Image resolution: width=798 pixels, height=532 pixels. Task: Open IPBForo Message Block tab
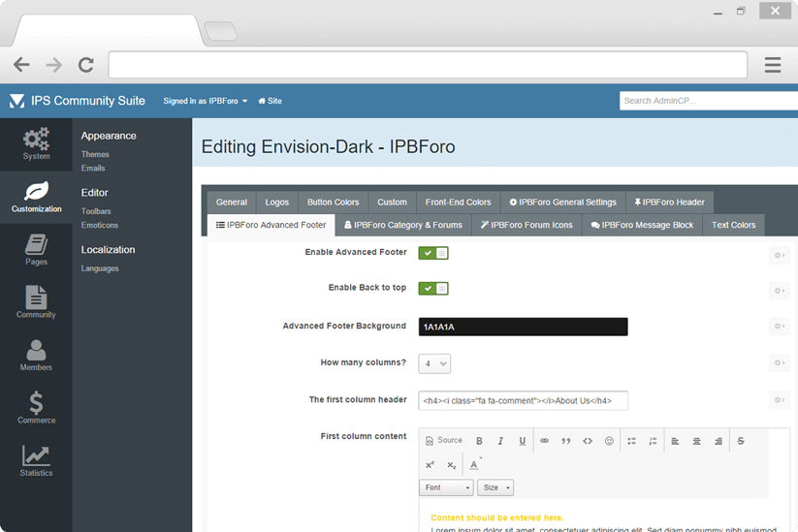coord(642,226)
